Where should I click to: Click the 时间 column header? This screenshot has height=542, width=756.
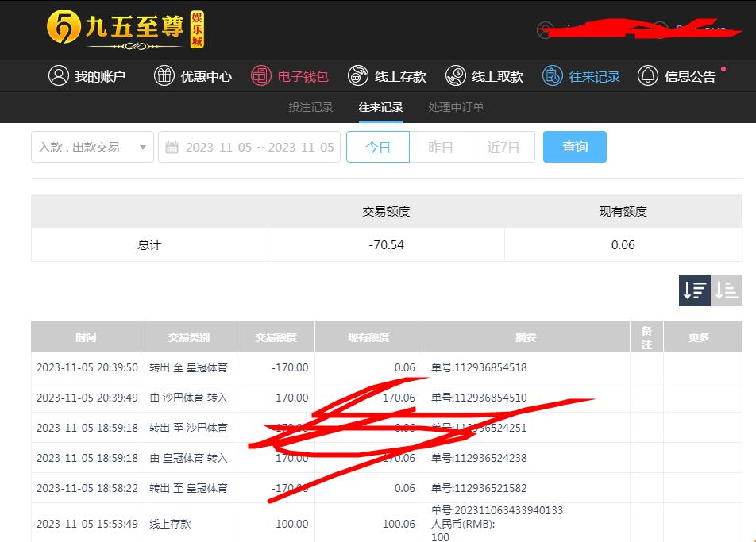click(86, 337)
